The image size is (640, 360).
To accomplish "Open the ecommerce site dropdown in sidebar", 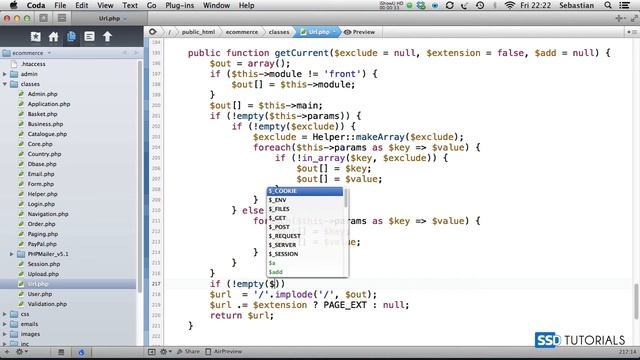I will (x=27, y=53).
